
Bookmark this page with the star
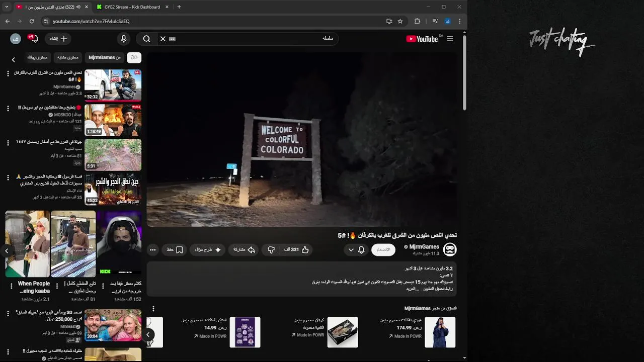click(x=400, y=21)
